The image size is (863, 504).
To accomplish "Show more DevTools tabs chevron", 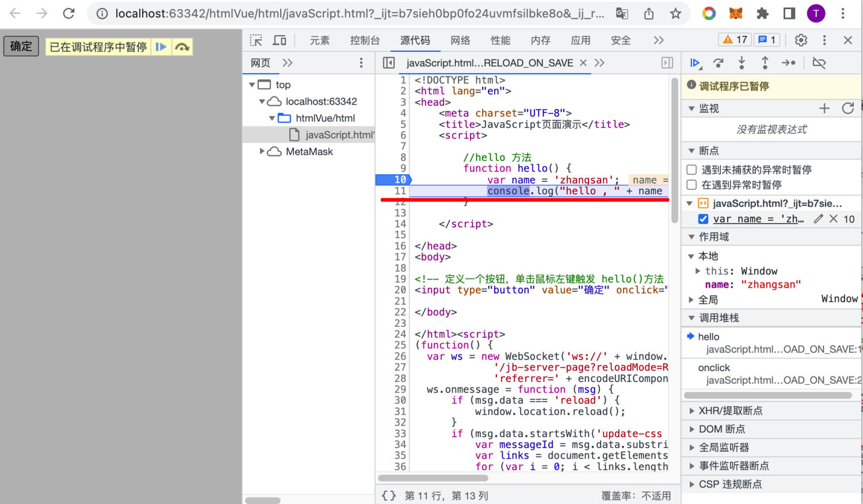I will click(659, 40).
